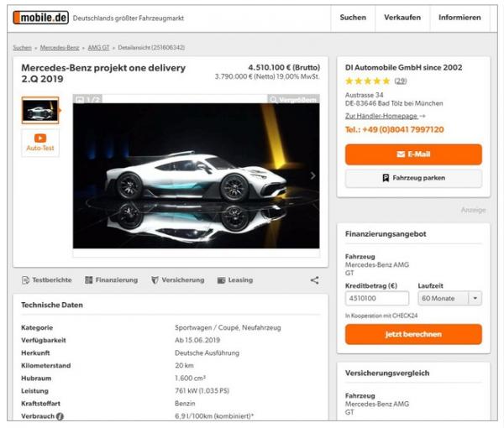Click the Kreditbetrag input field
Screen dimensions: 504x428
coord(376,298)
